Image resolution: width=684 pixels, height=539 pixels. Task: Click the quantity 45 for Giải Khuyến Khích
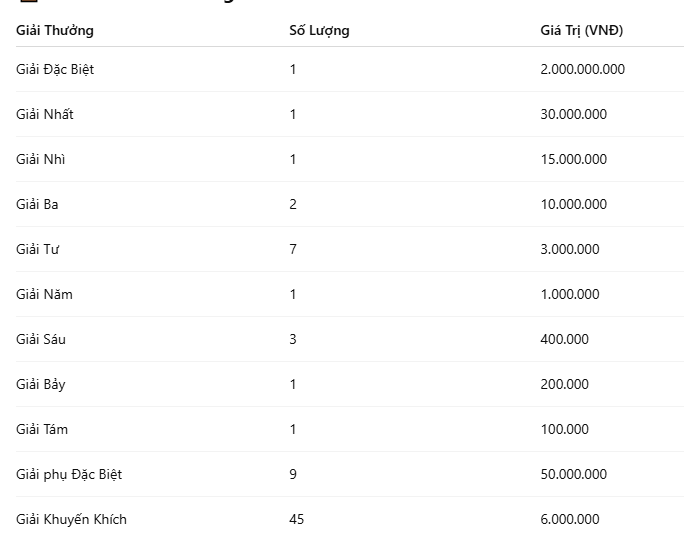pyautogui.click(x=297, y=519)
